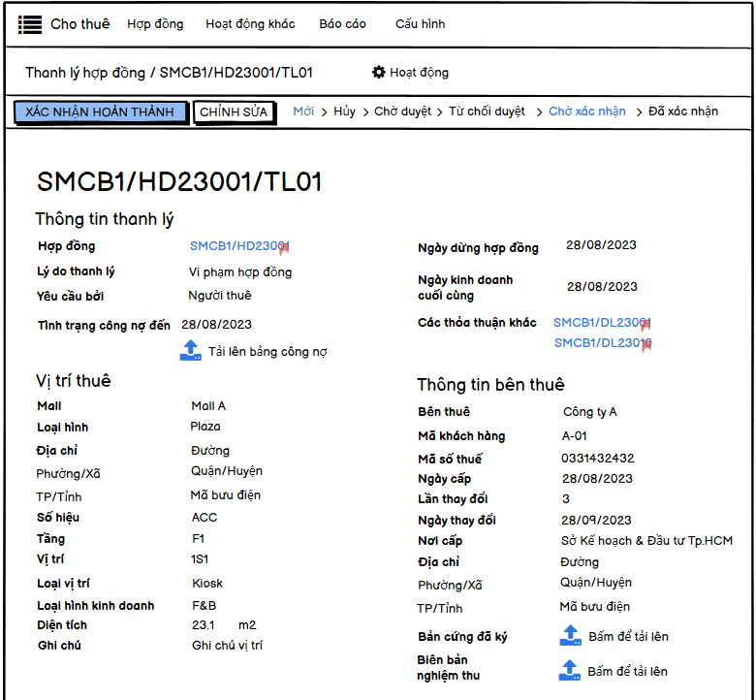Open the SMCB1/DL23001 agreement link
The image size is (756, 700).
(602, 323)
